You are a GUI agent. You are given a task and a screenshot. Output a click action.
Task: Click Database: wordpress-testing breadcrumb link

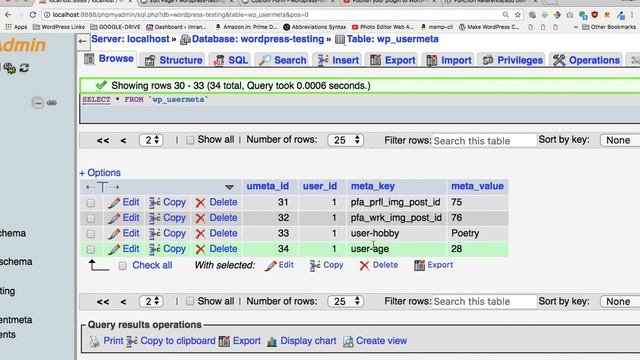[258, 39]
